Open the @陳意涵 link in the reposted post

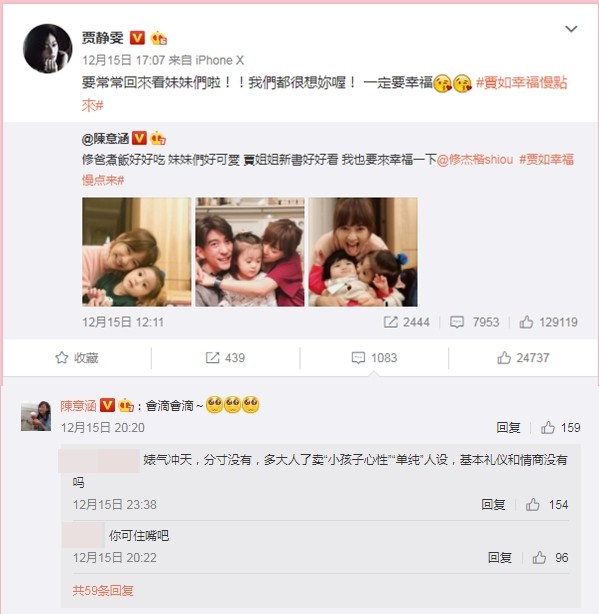coord(105,139)
